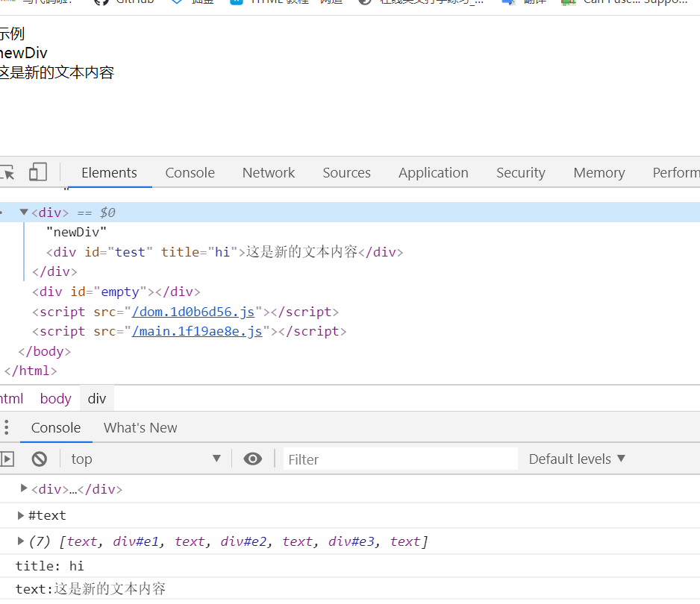Image resolution: width=700 pixels, height=604 pixels.
Task: Switch to the Network tab
Action: 269,173
